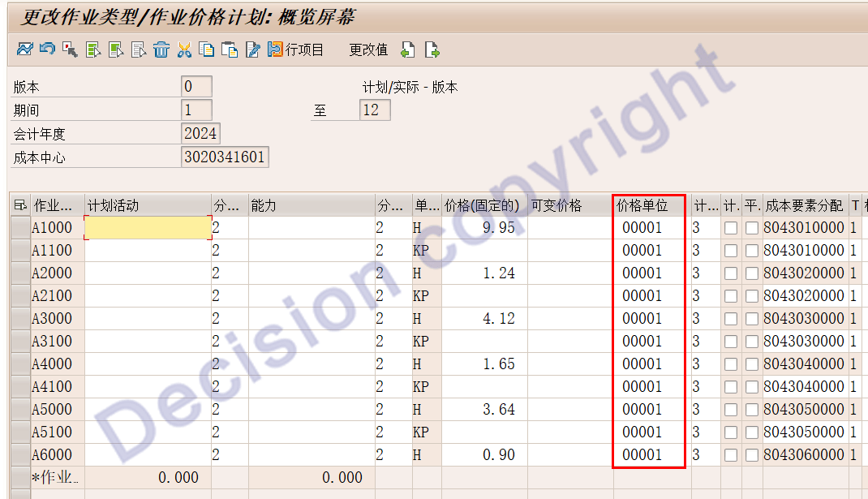This screenshot has height=499, width=868.
Task: Open the table settings icon at grid corner
Action: coord(20,206)
